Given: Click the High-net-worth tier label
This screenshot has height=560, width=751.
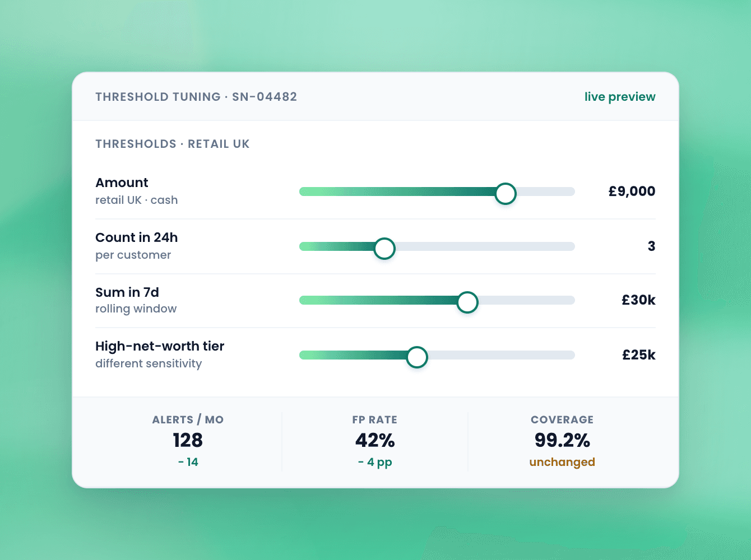Looking at the screenshot, I should click(x=160, y=346).
